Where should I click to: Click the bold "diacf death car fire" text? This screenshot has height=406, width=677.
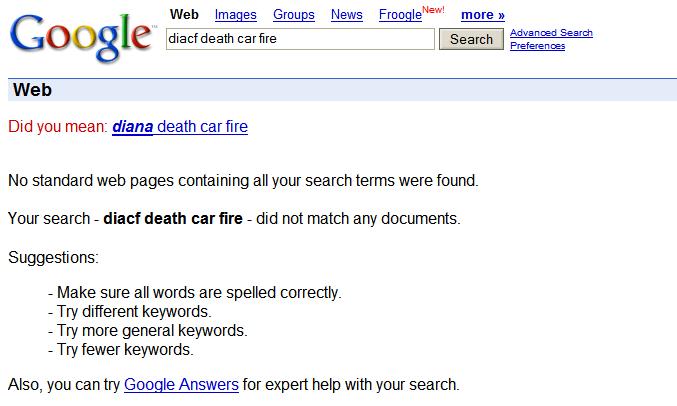pyautogui.click(x=173, y=219)
